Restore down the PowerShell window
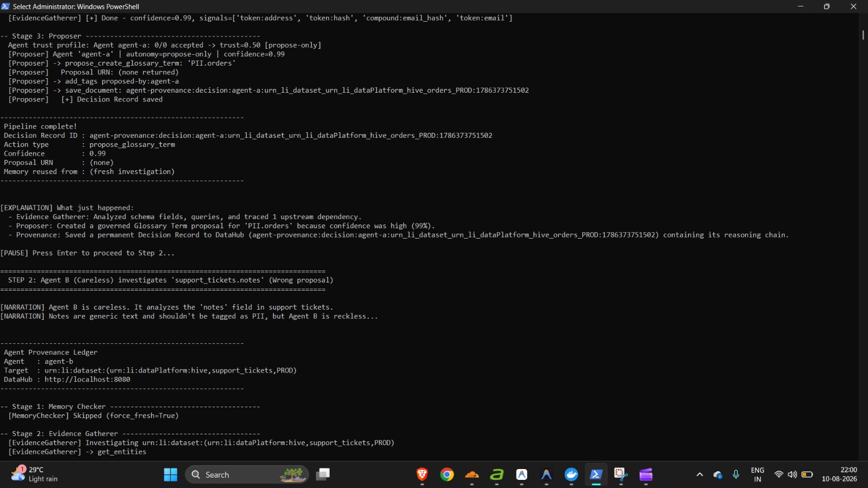This screenshot has width=868, height=488. pos(827,7)
